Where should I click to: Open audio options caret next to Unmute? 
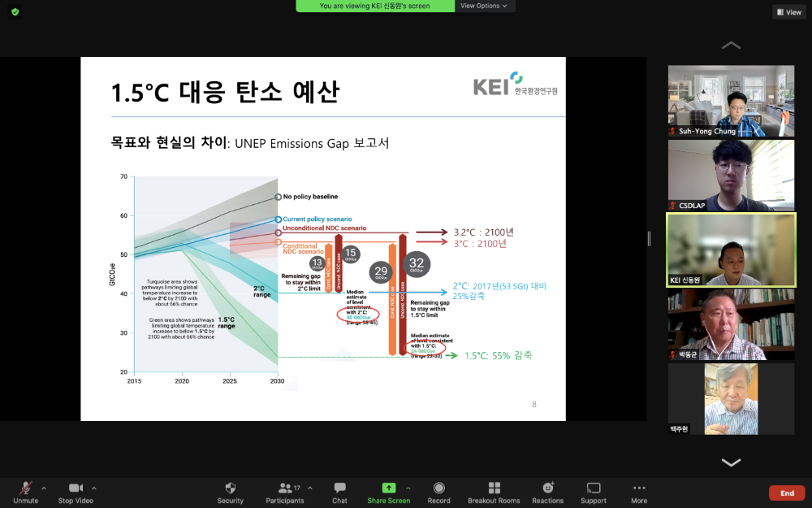point(44,488)
